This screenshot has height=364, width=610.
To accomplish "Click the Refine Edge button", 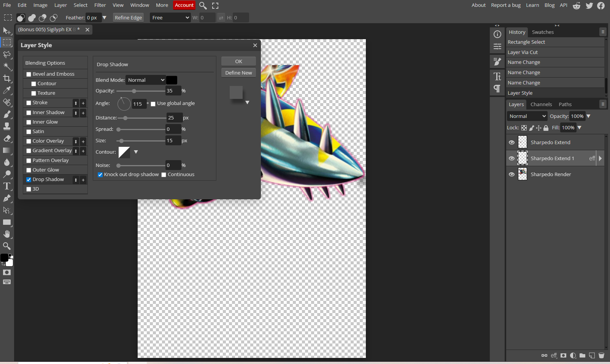I will (x=128, y=17).
